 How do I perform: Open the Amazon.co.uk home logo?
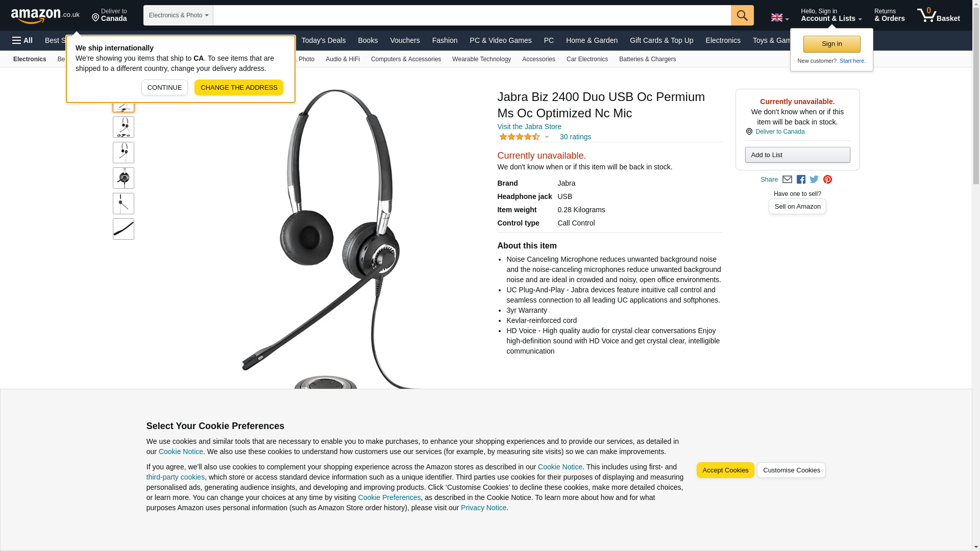45,15
